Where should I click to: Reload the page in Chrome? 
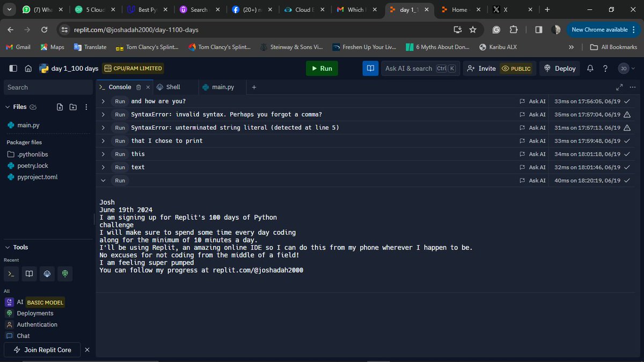point(44,30)
